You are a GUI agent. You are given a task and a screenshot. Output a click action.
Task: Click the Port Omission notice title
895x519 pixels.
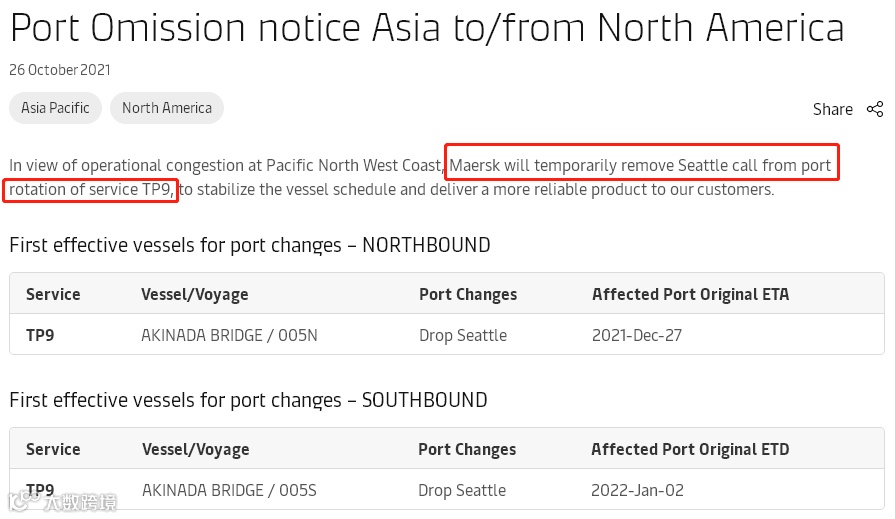point(427,28)
